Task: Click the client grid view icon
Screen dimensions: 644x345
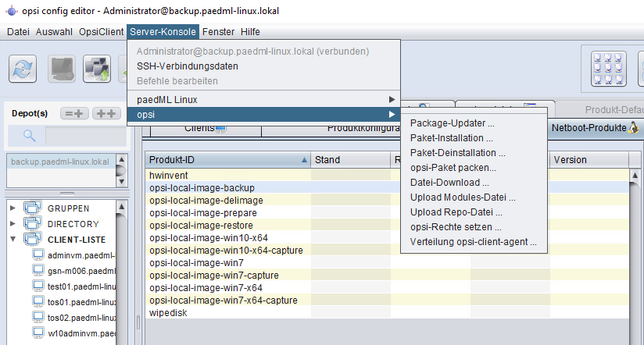Action: (608, 69)
